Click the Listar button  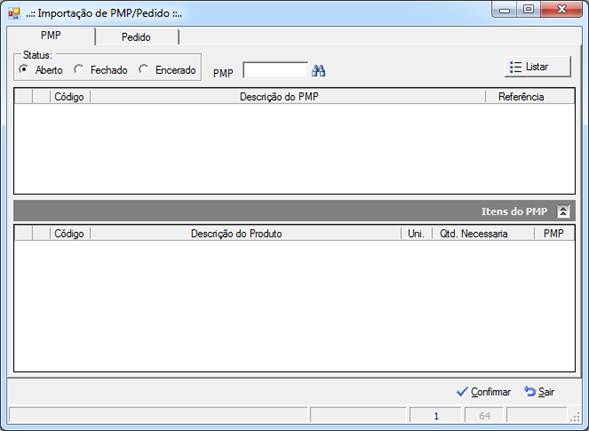click(538, 67)
